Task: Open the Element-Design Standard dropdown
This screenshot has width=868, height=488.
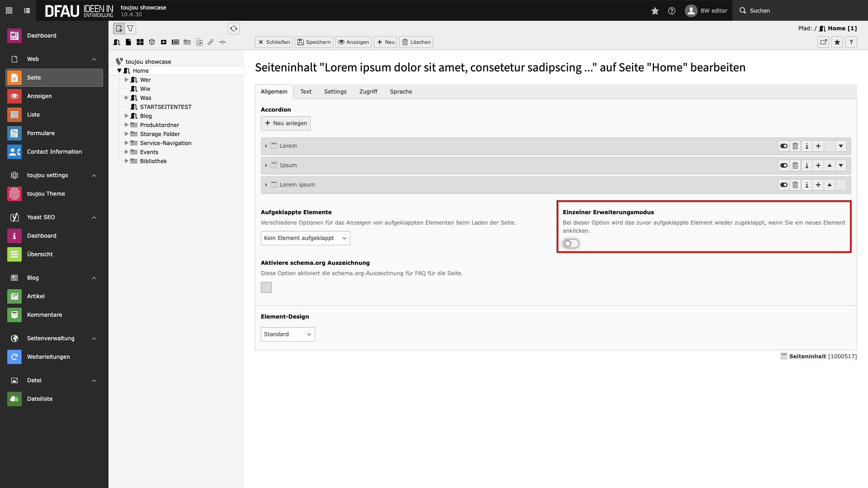Action: point(288,334)
